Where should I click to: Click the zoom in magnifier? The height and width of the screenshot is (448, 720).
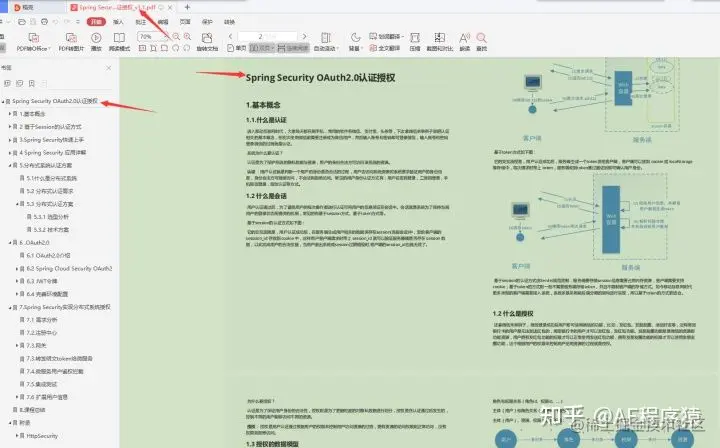187,36
